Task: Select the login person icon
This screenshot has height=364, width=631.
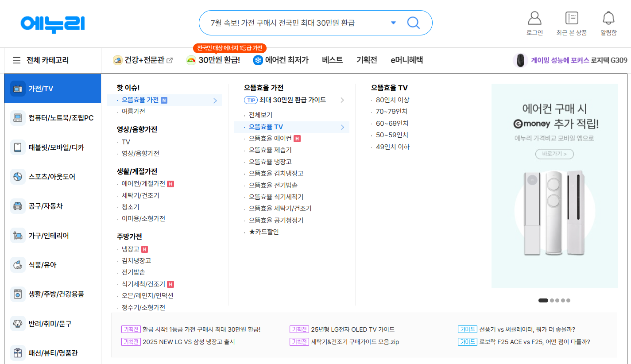Action: click(534, 19)
